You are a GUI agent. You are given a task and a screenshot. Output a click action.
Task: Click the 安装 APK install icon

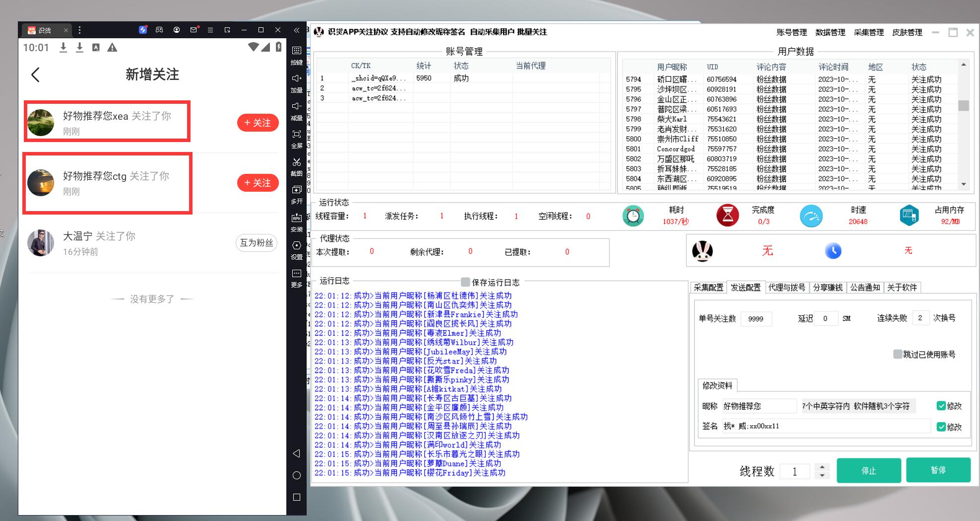pyautogui.click(x=296, y=218)
